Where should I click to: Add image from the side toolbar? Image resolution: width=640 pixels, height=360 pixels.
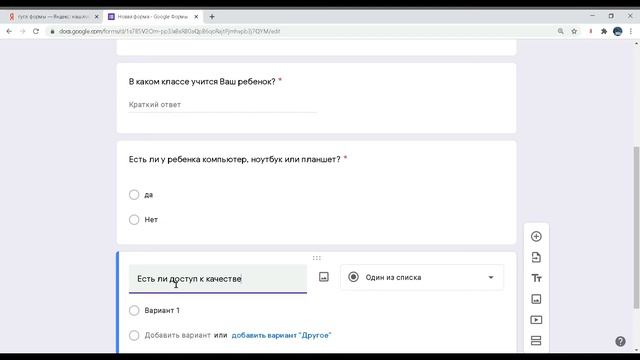[536, 299]
